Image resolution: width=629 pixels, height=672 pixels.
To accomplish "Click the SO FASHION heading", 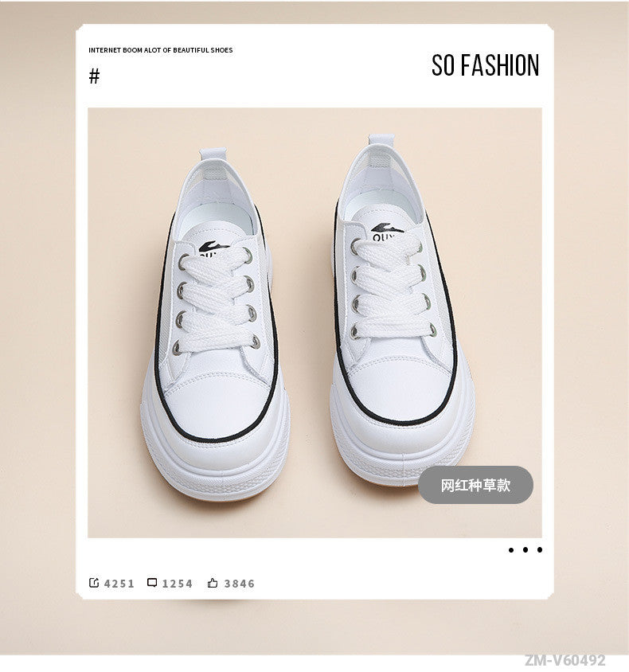I will click(485, 65).
